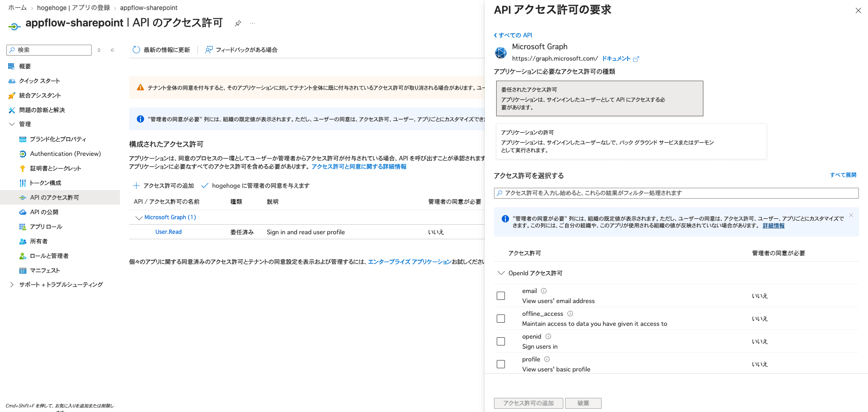
Task: Click hogehoge に管理者の同意を与えます
Action: coord(255,185)
